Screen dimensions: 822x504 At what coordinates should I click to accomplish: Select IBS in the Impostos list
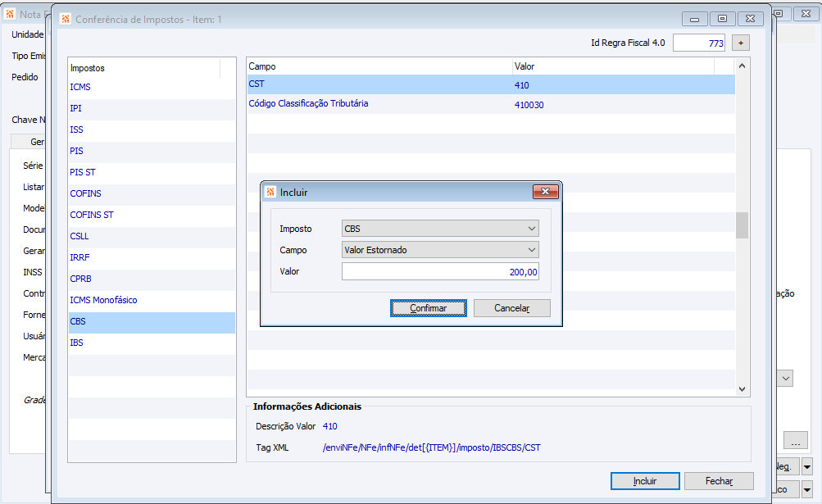coord(152,343)
